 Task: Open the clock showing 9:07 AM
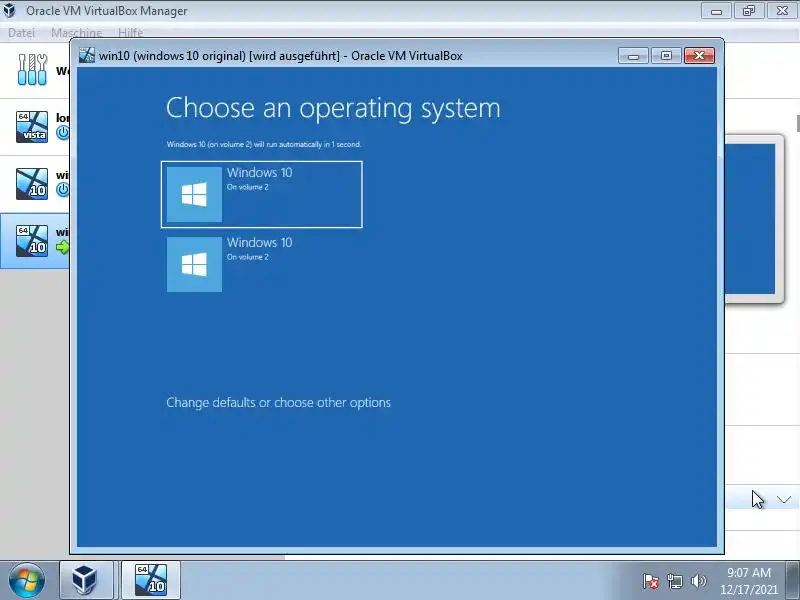[x=748, y=581]
